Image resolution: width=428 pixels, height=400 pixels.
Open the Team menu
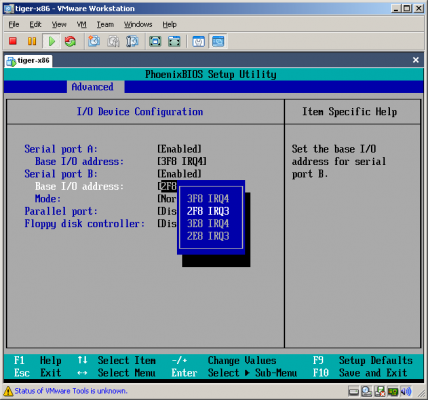(x=105, y=24)
